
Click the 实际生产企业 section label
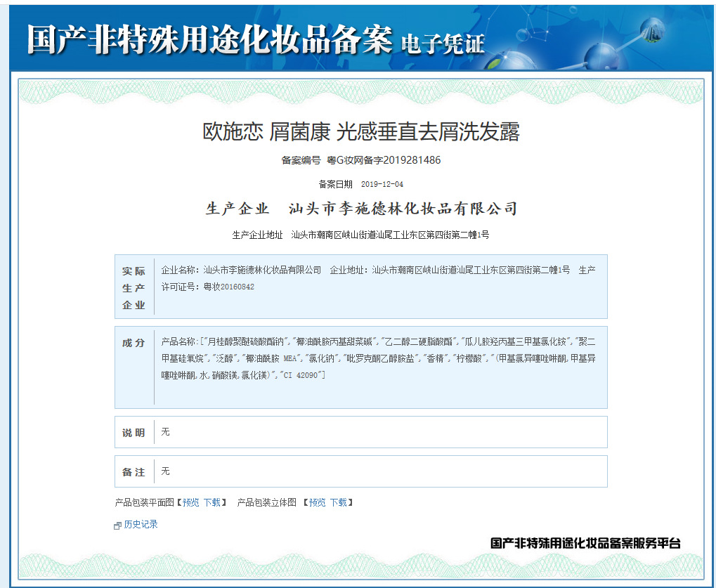[x=134, y=288]
